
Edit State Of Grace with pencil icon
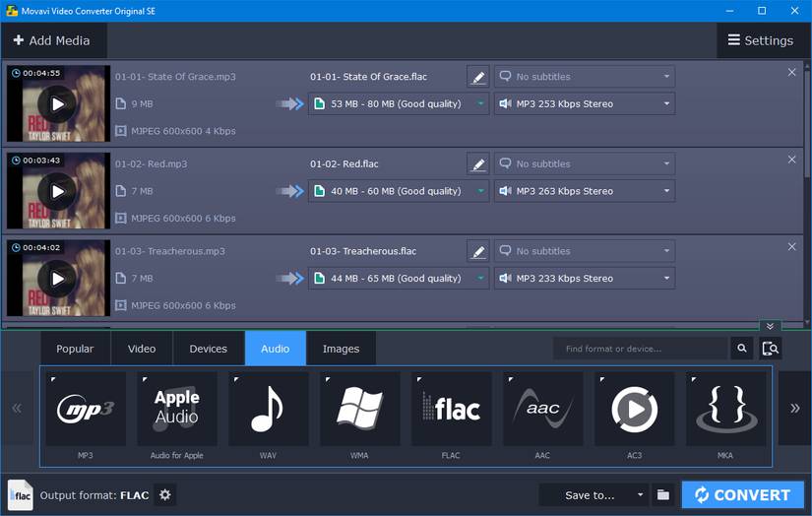478,77
